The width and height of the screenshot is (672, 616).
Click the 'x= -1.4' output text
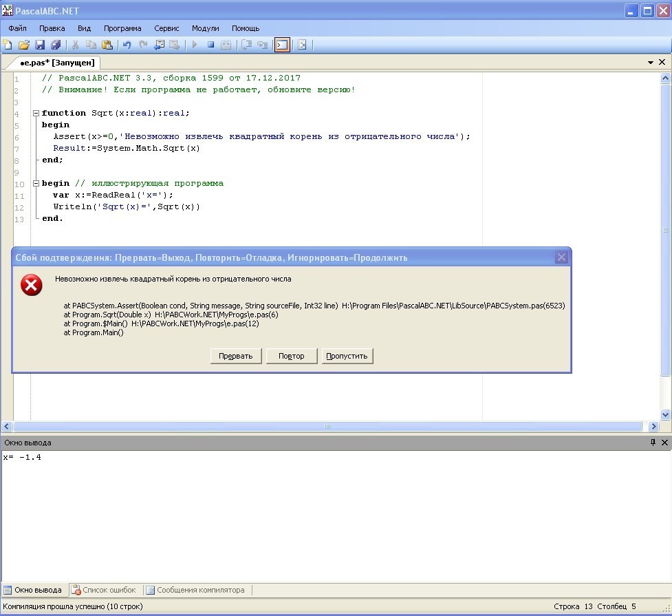[x=22, y=457]
